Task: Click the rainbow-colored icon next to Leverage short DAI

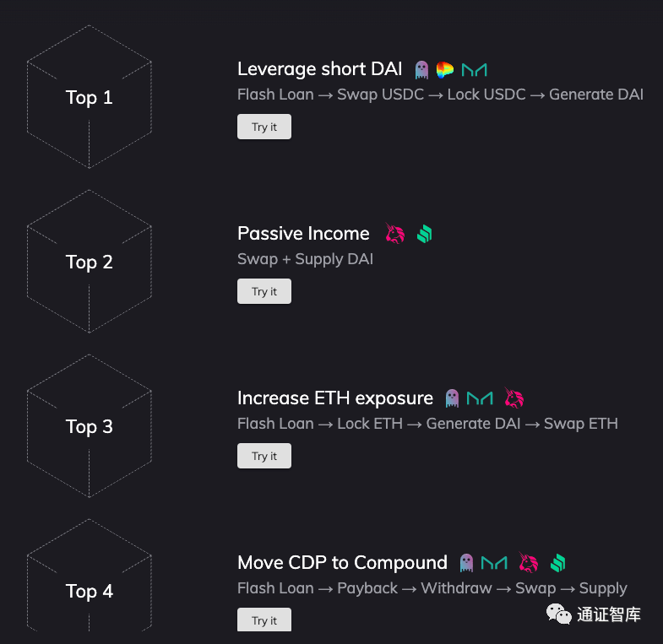Action: 445,69
